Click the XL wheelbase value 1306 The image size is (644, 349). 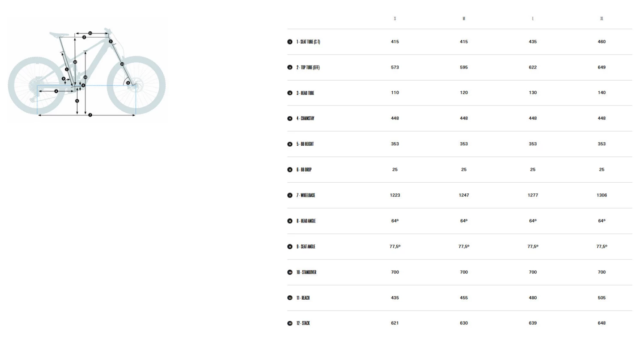[x=601, y=196]
